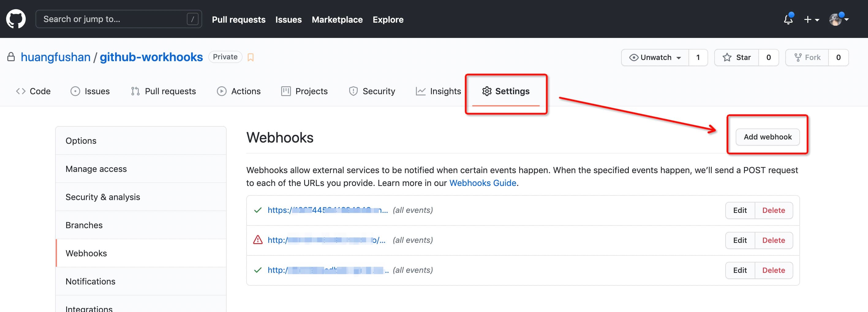Image resolution: width=868 pixels, height=312 pixels.
Task: Click the slash shortcut key icon in search
Action: pos(192,19)
